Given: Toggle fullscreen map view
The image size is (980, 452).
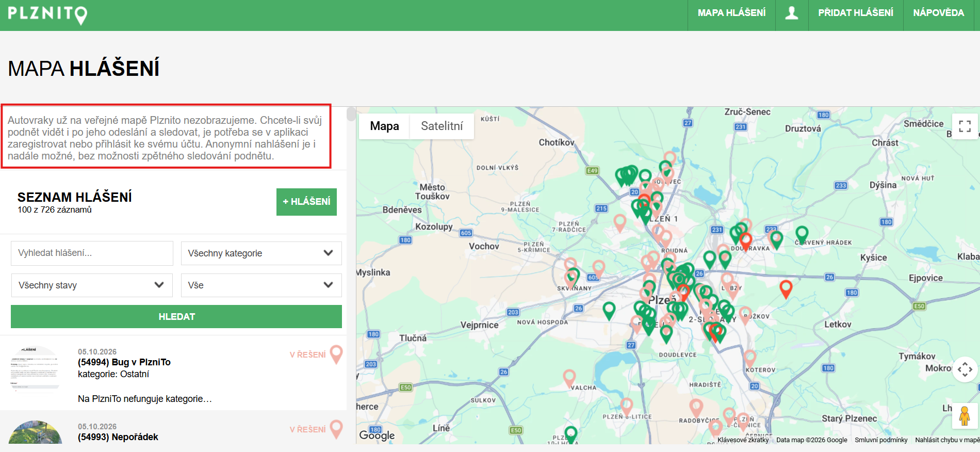Looking at the screenshot, I should 965,126.
